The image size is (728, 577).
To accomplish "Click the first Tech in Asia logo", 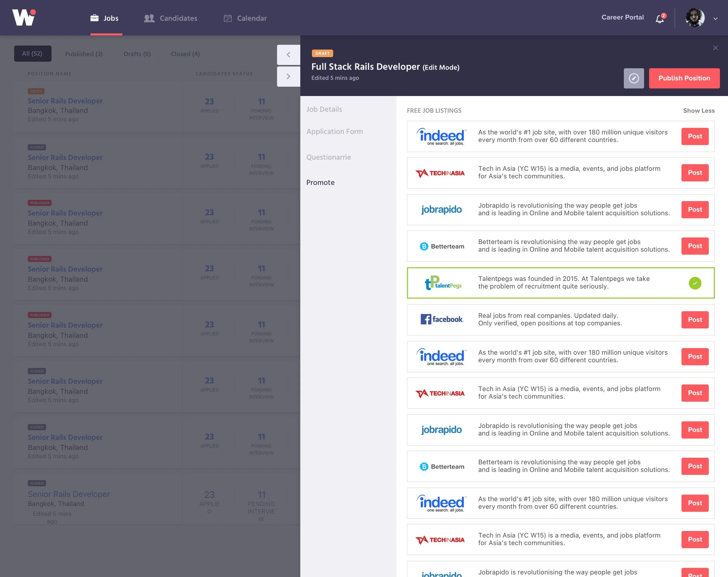I will 440,173.
